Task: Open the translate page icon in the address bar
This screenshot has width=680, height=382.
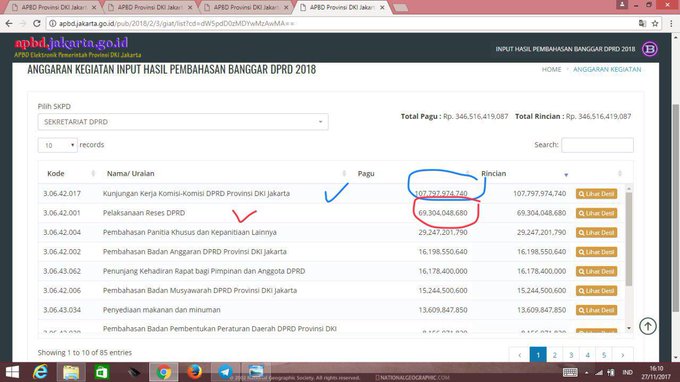Action: [642, 23]
